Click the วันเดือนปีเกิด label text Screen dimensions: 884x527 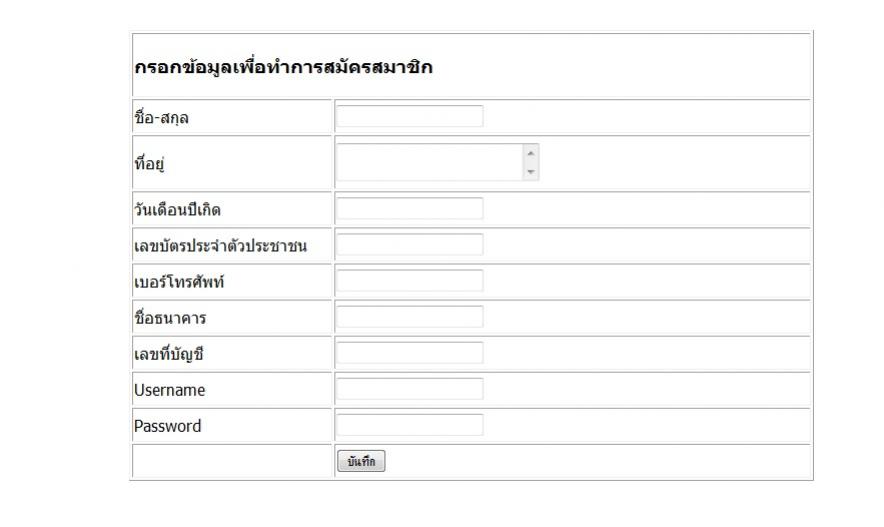click(x=177, y=210)
